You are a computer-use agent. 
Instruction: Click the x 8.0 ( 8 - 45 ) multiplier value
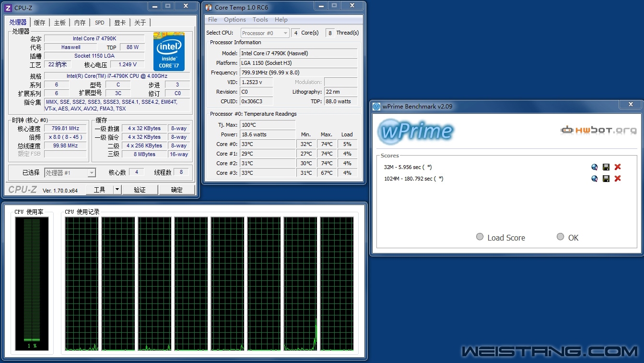click(66, 137)
